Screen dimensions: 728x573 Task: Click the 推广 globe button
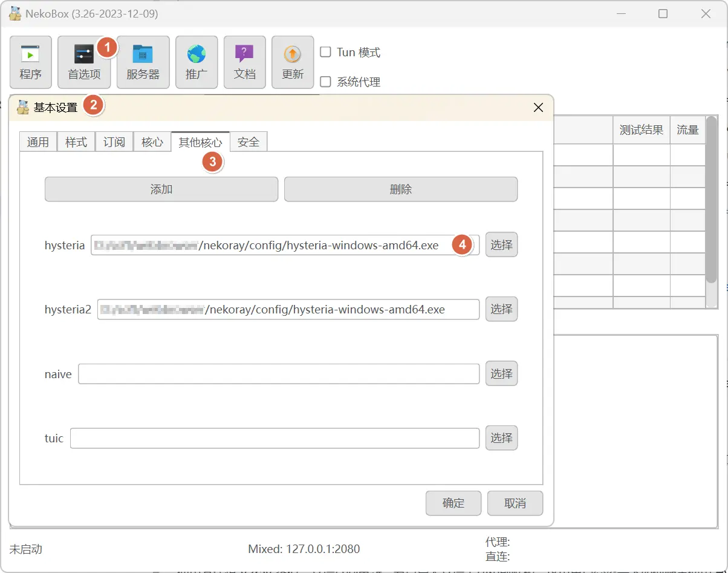click(x=197, y=62)
